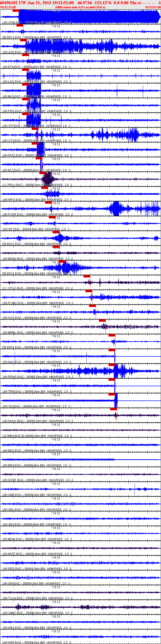Click the red pick marker on UW.BLT trace
Viewport: 161px width, 644px height.
(x=39, y=158)
